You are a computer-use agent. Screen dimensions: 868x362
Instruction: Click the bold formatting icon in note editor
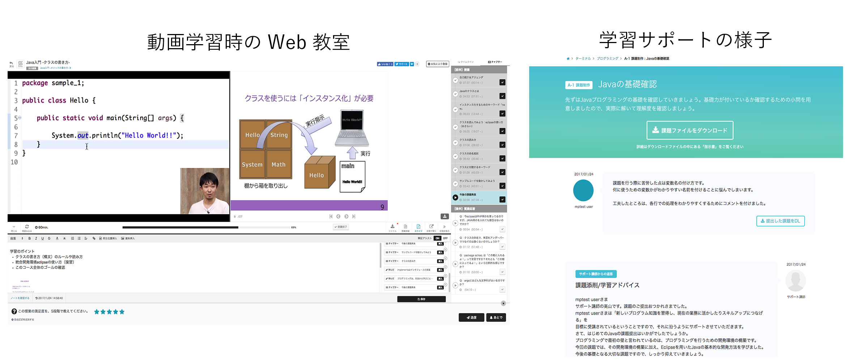point(30,239)
